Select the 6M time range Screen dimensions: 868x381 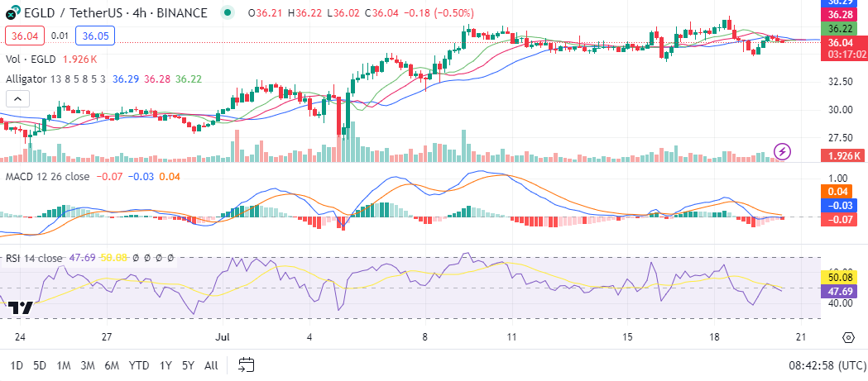point(112,365)
